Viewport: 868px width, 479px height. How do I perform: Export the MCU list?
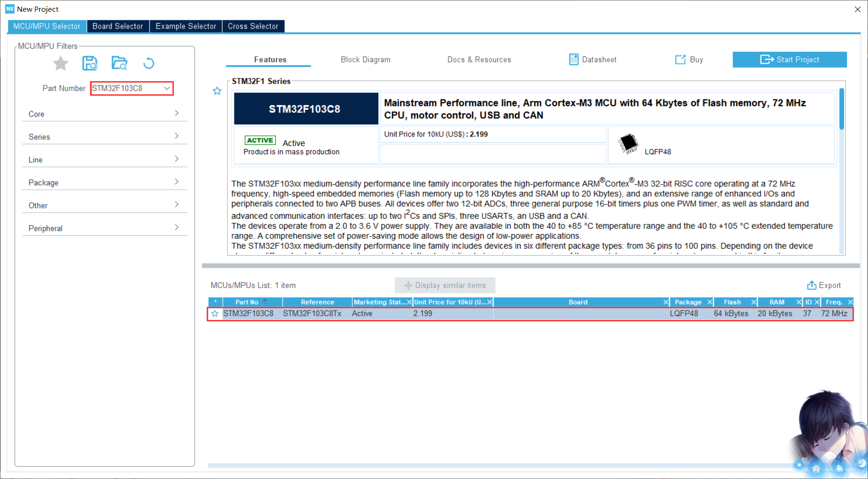(823, 285)
